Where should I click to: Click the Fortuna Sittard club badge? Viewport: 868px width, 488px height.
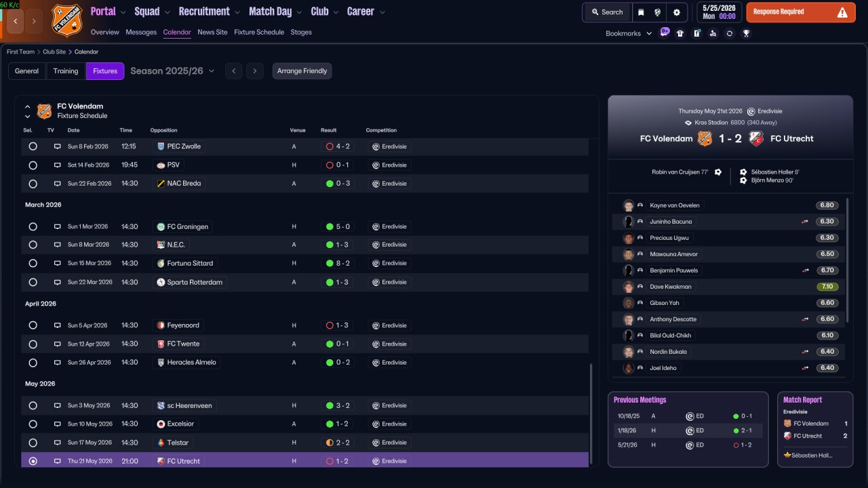161,263
